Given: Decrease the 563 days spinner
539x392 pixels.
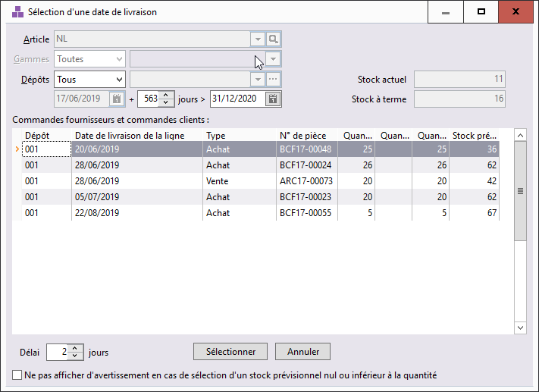Looking at the screenshot, I should (x=166, y=103).
